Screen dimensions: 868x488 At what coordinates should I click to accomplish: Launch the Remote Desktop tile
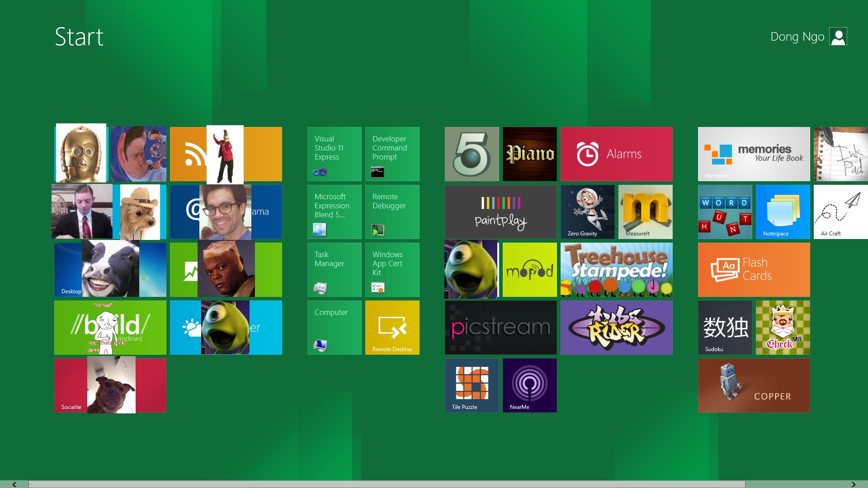pyautogui.click(x=392, y=328)
